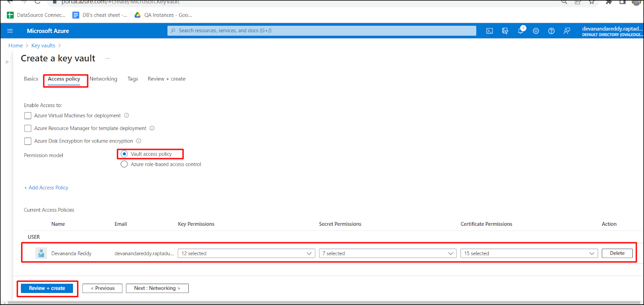This screenshot has width=644, height=305.
Task: Click the Microsoft Azure logo text
Action: [48, 31]
